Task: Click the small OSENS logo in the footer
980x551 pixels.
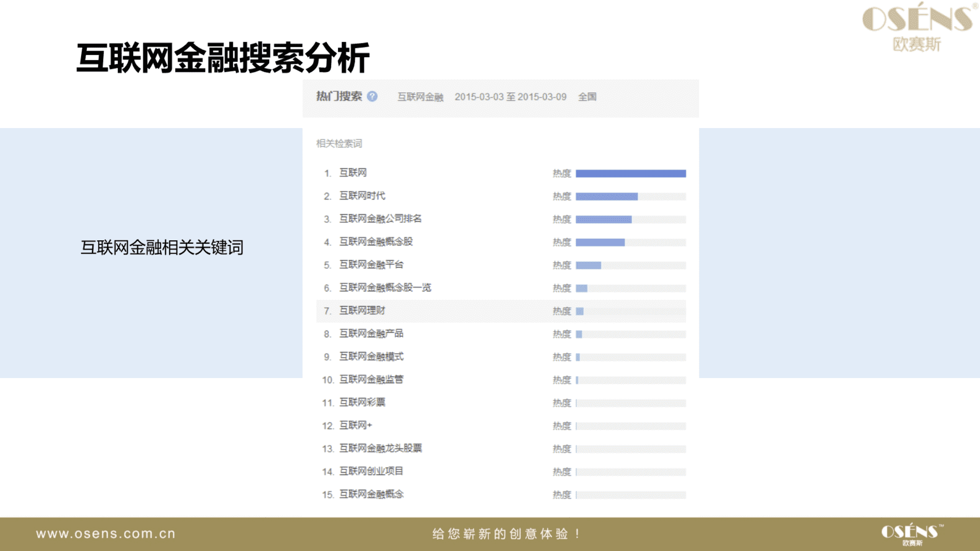Action: (912, 534)
